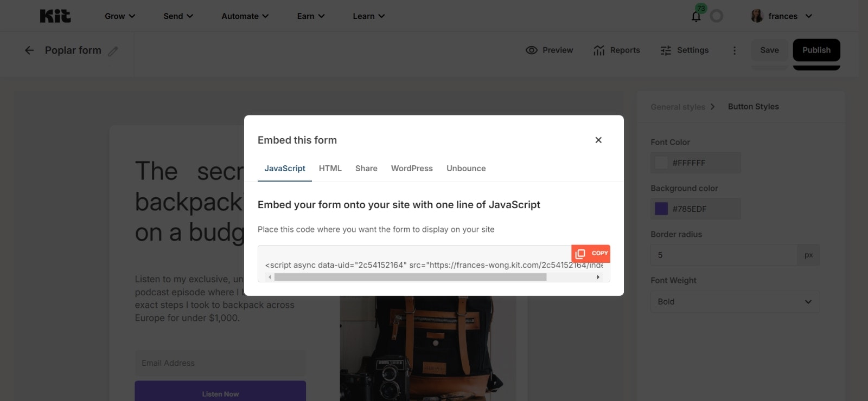This screenshot has width=868, height=401.
Task: Edit form name with pencil icon
Action: (x=113, y=51)
